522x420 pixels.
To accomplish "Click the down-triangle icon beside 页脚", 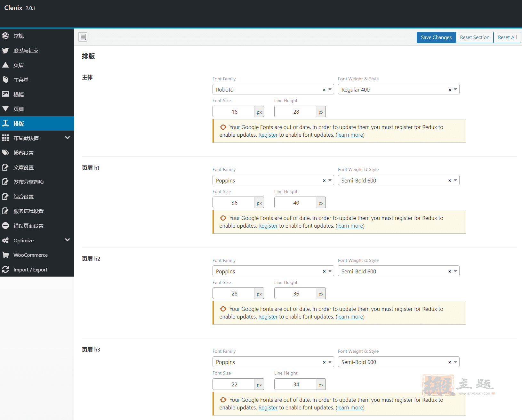I will [x=5, y=109].
